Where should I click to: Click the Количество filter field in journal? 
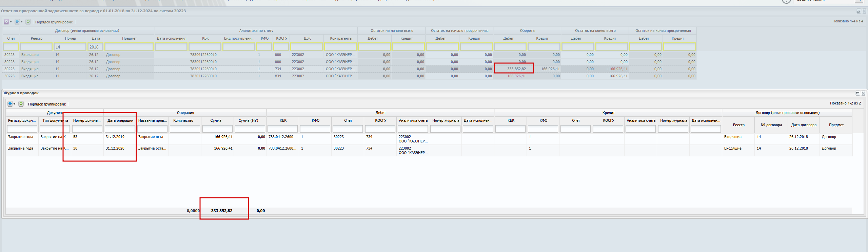coord(185,129)
